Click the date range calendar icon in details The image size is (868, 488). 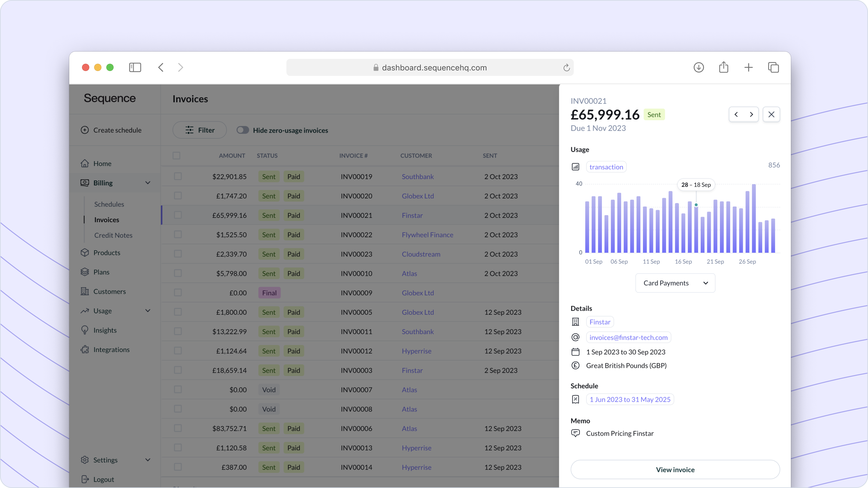tap(575, 351)
